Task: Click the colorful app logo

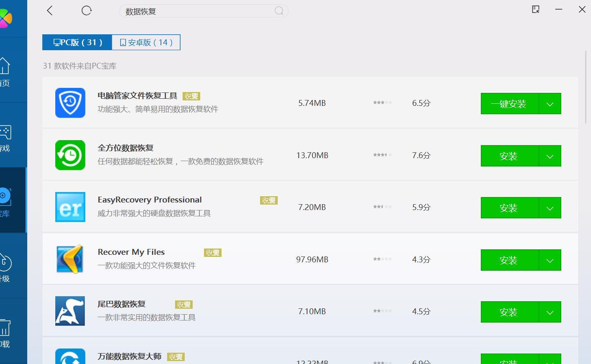Action: coord(6,18)
